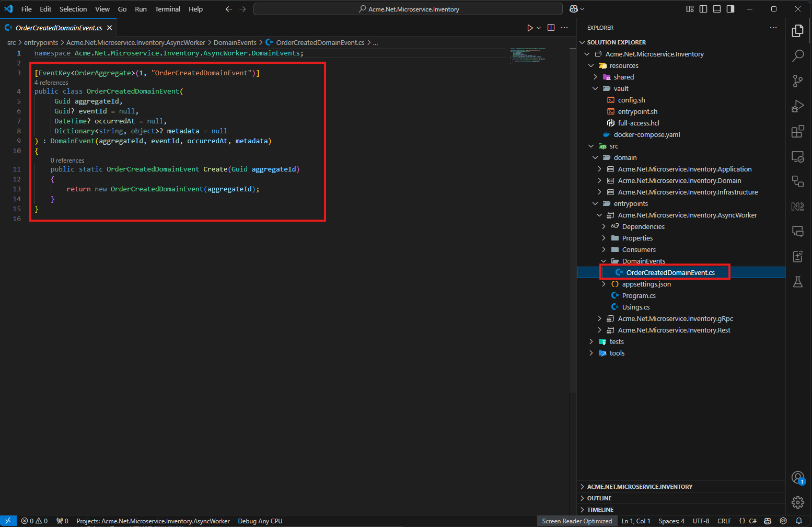
Task: Click the command center search box
Action: point(408,9)
